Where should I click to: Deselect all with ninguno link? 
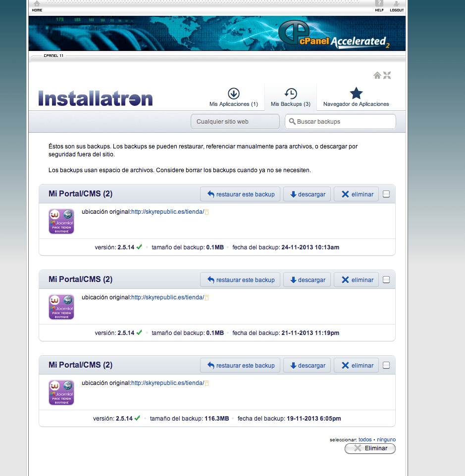(386, 439)
